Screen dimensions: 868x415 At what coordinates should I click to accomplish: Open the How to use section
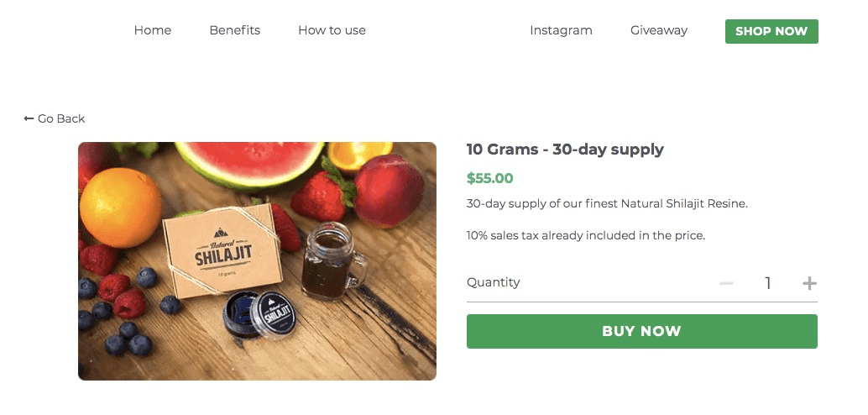tap(332, 30)
